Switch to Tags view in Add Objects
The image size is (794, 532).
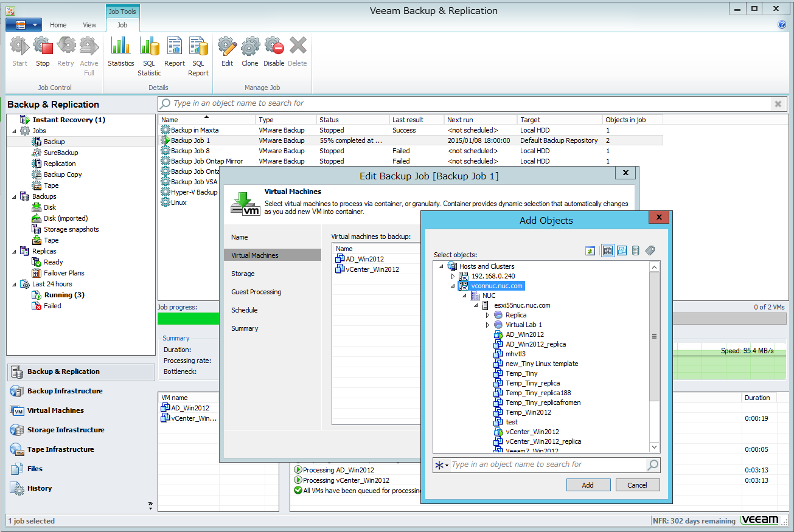tap(650, 250)
